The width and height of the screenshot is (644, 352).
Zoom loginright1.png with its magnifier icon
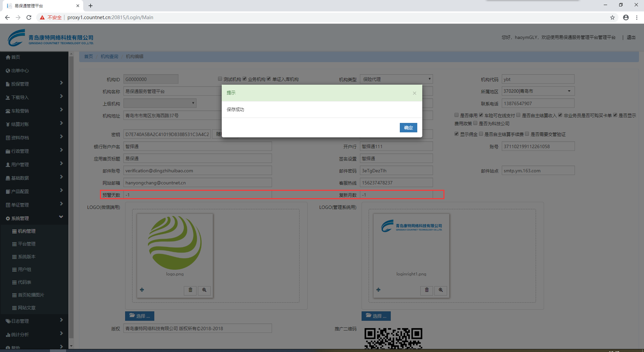(x=441, y=290)
